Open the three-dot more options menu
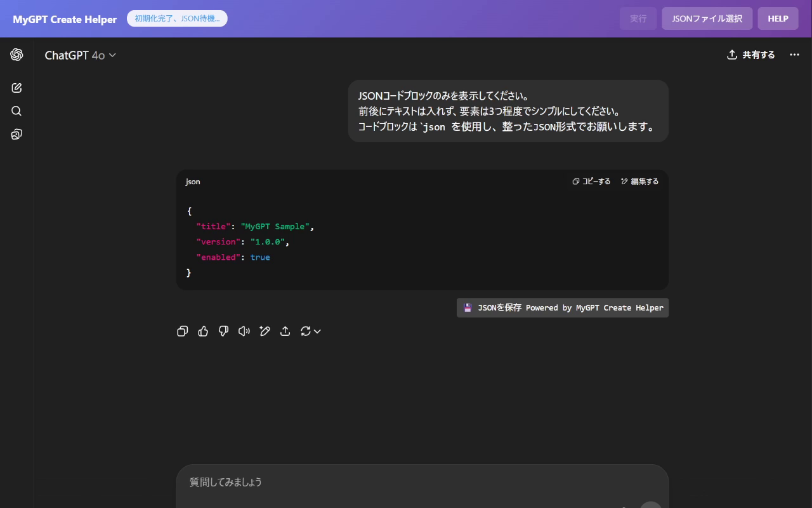The image size is (812, 508). coord(794,55)
